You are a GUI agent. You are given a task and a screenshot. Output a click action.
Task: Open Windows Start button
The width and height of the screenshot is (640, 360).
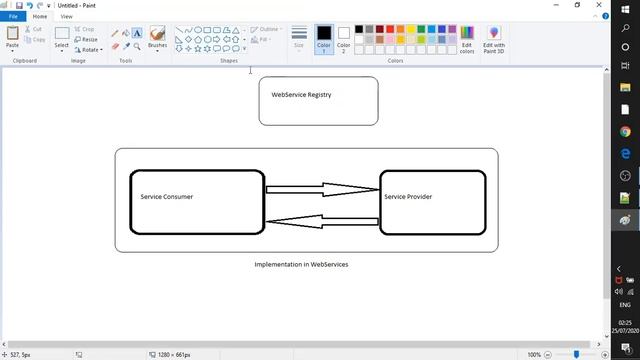coord(625,9)
